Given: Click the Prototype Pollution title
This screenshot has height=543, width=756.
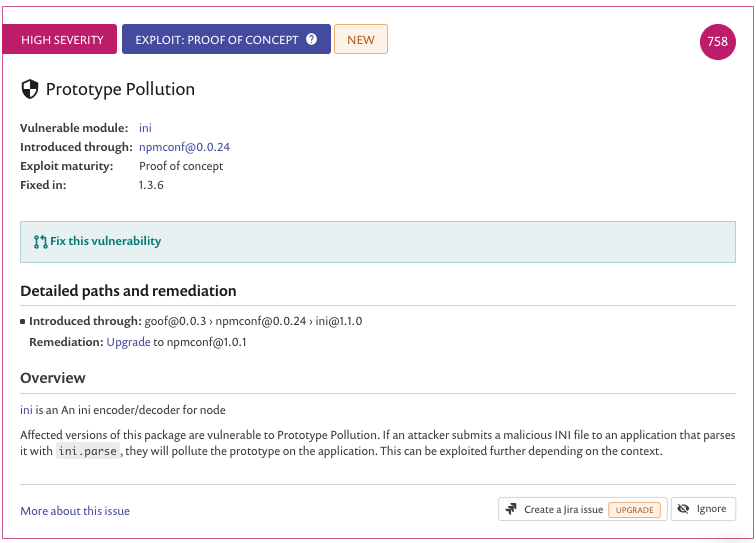Looking at the screenshot, I should [x=120, y=89].
